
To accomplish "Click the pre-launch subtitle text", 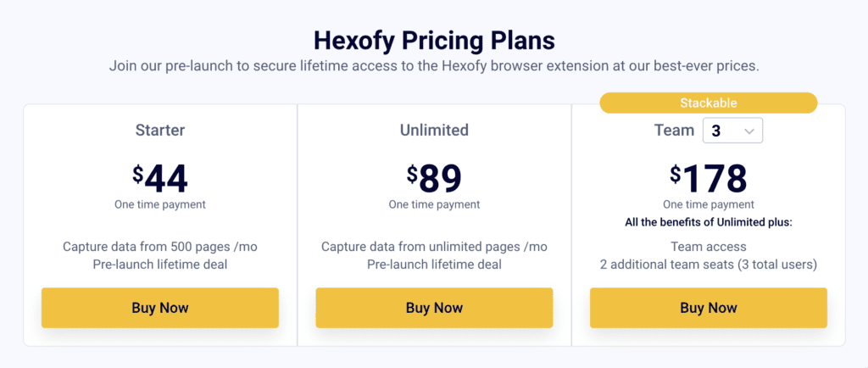I will pyautogui.click(x=434, y=66).
